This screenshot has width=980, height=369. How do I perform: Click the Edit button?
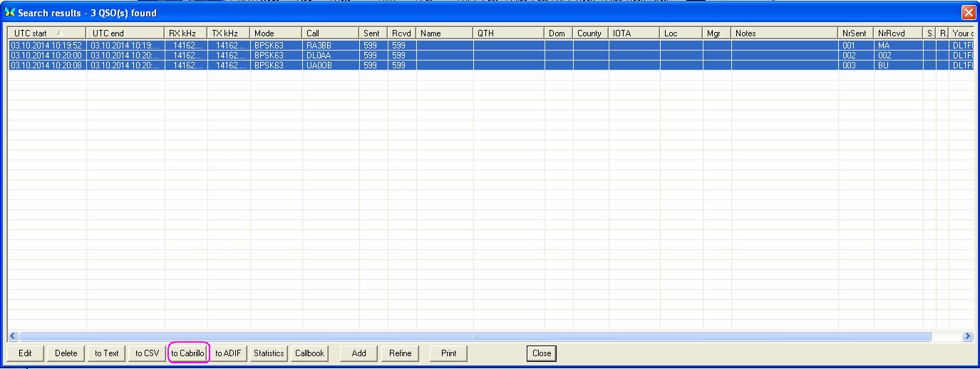(x=25, y=353)
